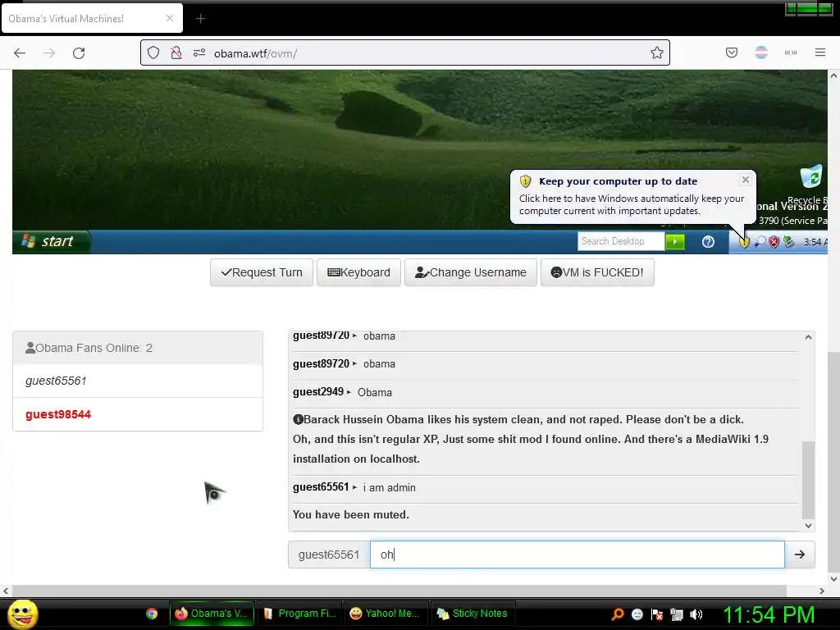
Task: Open the XP start menu in VM
Action: click(x=51, y=242)
